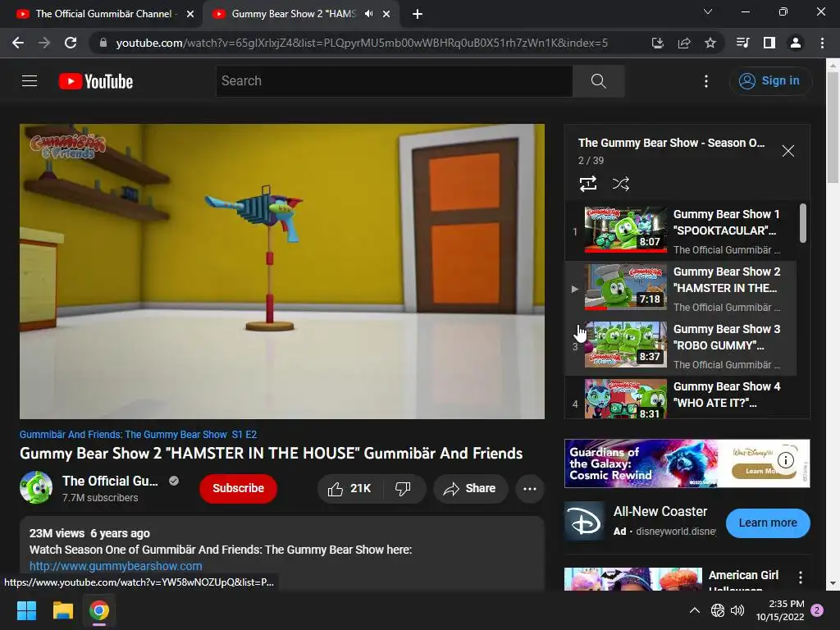840x630 pixels.
Task: Toggle shuffle playlist button
Action: point(620,184)
